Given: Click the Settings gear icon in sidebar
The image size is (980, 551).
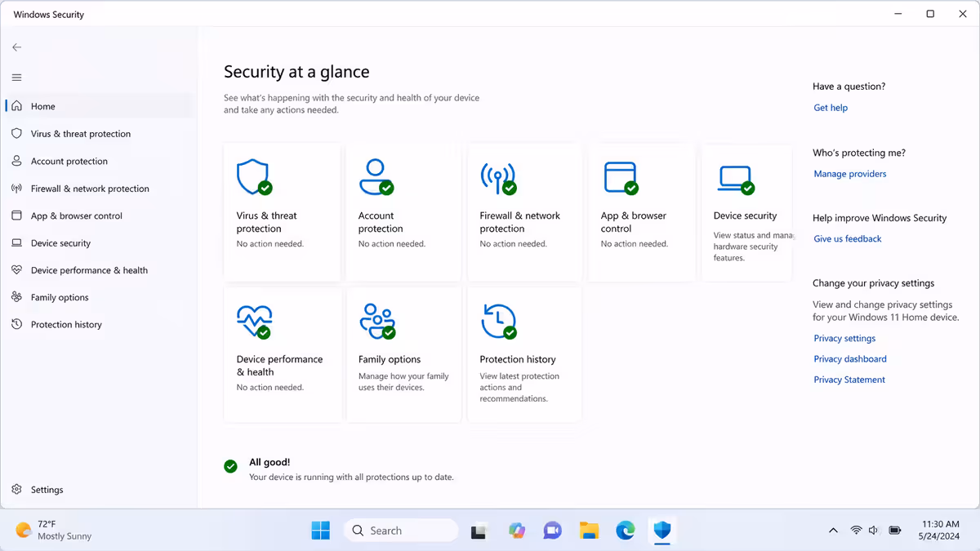Looking at the screenshot, I should pos(16,490).
